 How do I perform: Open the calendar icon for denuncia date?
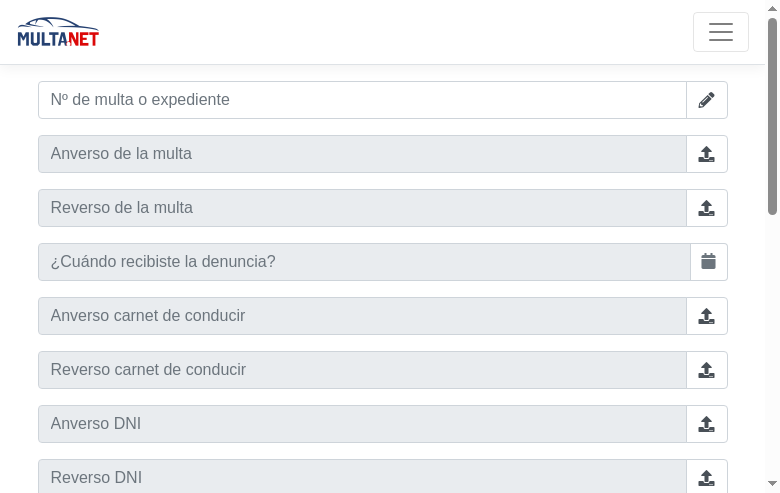[x=709, y=262]
